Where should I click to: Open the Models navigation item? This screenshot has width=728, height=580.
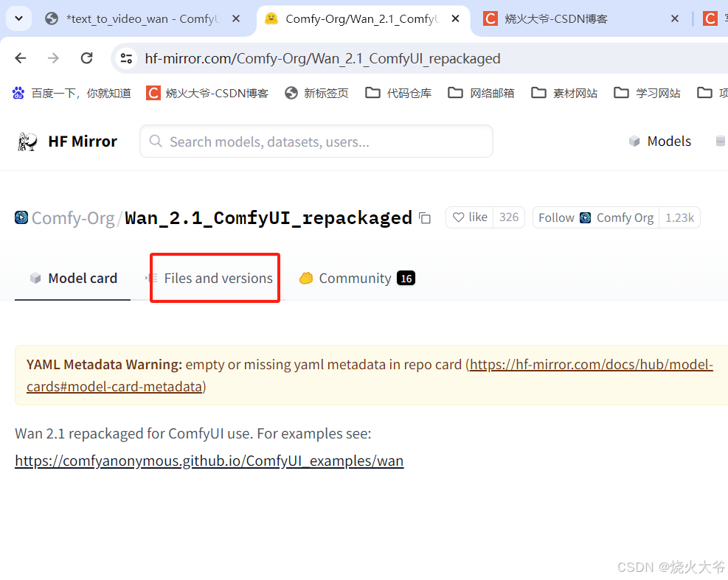(659, 141)
